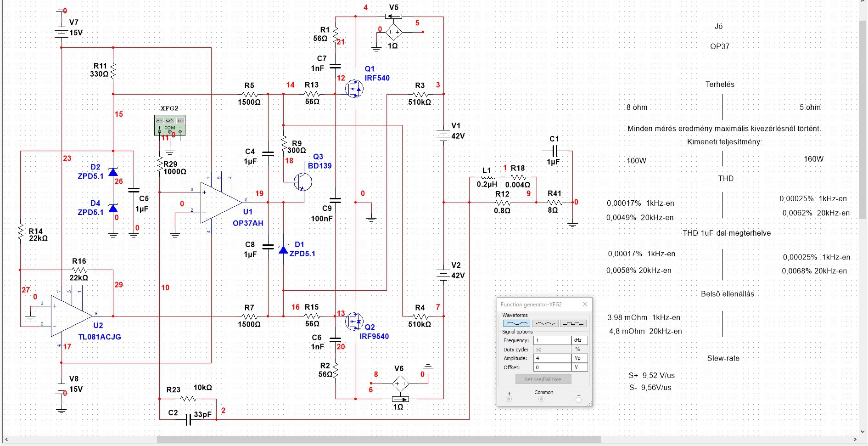Close the Function generator-XFG2 window
Viewport: 868px width, 446px height.
pos(585,304)
